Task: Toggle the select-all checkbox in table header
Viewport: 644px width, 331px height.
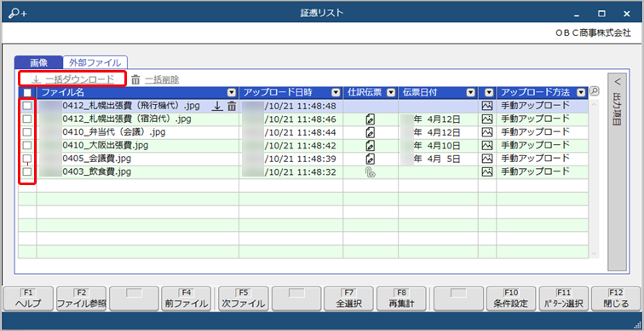Action: click(x=27, y=93)
